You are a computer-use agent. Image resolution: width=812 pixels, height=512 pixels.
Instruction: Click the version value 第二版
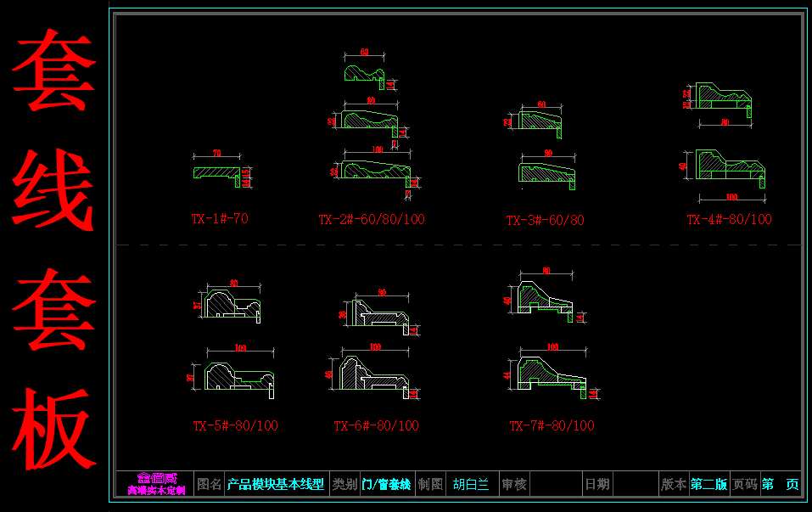[x=708, y=485]
